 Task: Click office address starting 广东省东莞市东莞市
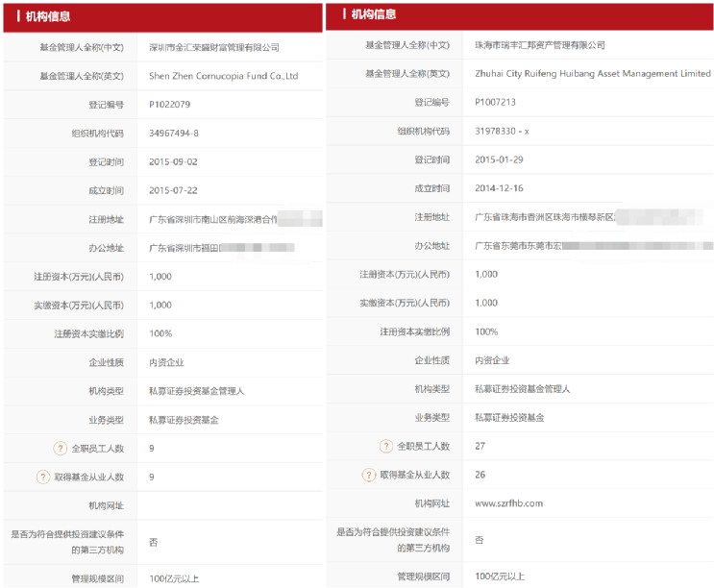click(x=519, y=246)
